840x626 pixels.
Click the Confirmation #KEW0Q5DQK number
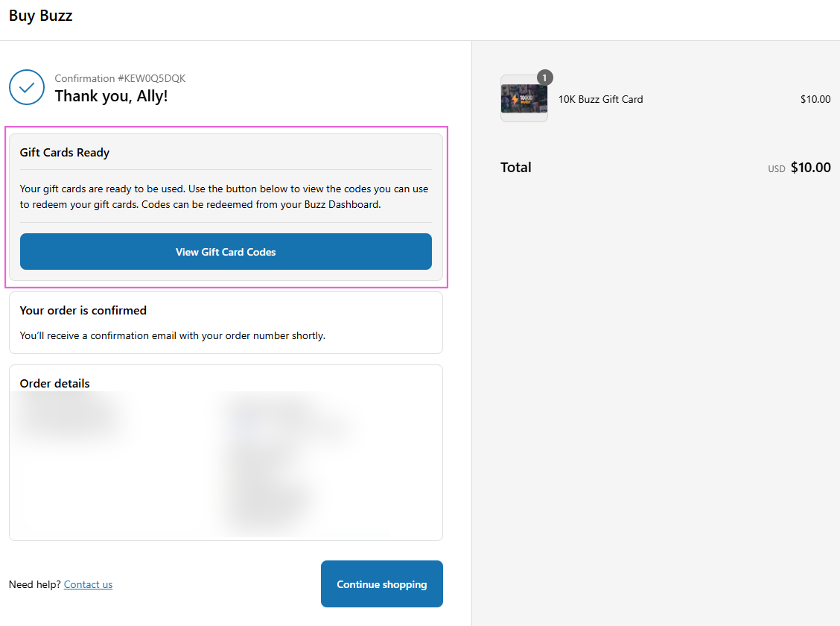point(120,78)
